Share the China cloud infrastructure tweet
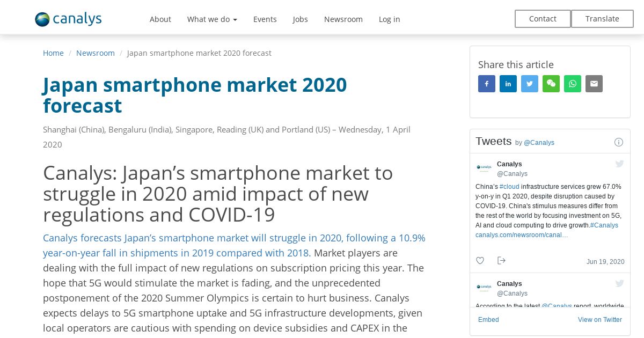The image size is (644, 338). pos(501,261)
